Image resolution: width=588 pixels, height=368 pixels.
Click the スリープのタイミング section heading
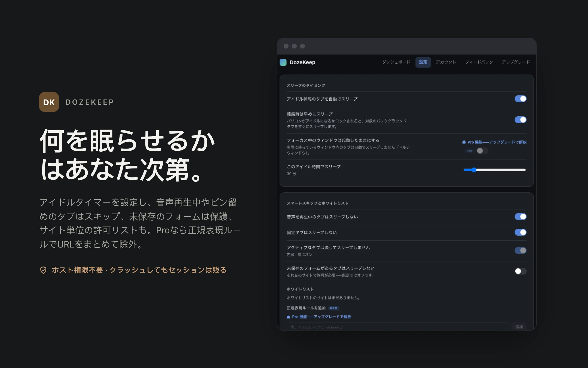click(306, 85)
